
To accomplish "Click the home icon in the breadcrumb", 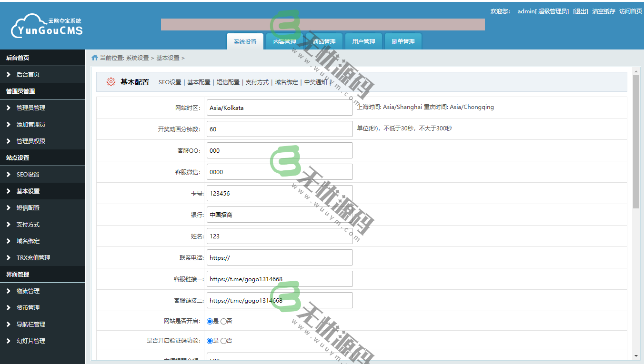I will tap(95, 57).
